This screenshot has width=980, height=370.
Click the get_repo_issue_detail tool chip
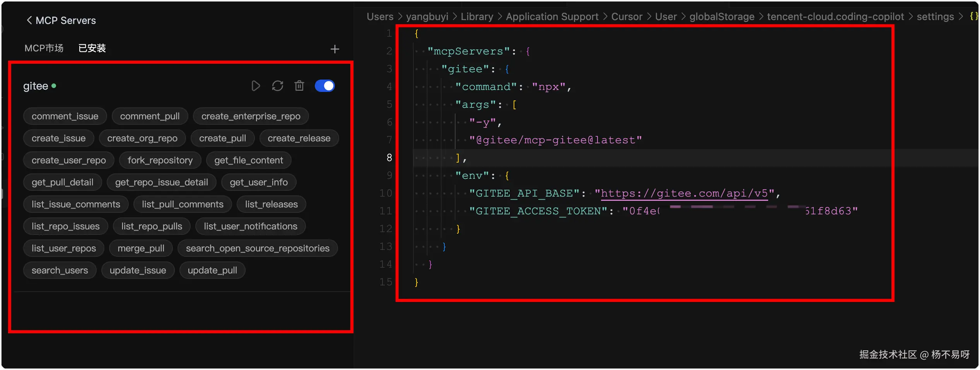tap(162, 182)
